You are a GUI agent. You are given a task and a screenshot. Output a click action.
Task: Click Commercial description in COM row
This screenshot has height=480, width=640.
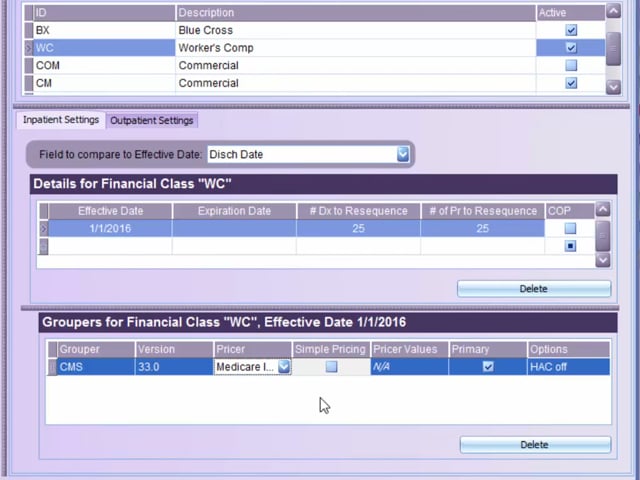[356, 65]
